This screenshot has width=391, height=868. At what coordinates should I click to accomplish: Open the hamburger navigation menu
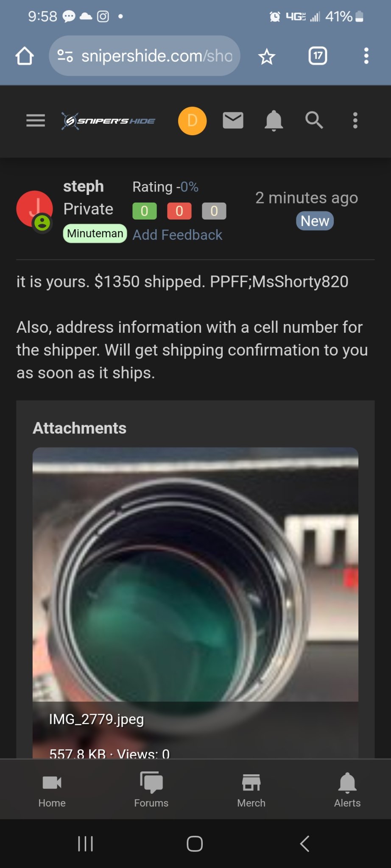click(x=36, y=121)
